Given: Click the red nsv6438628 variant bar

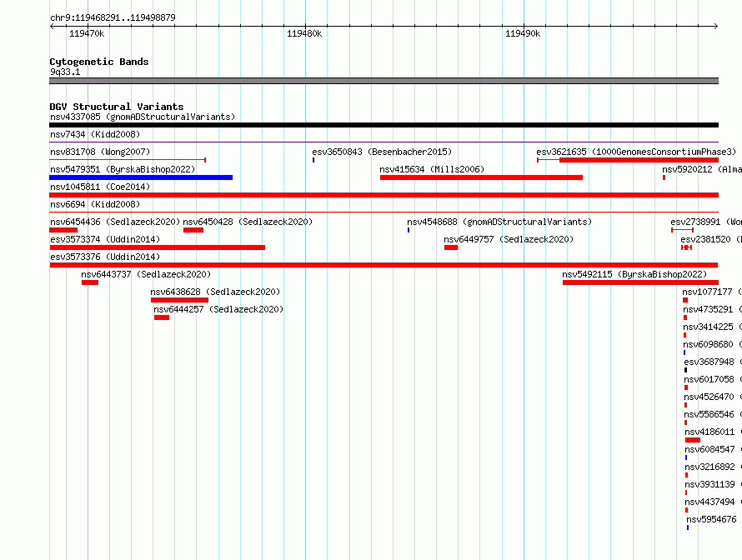Looking at the screenshot, I should [x=180, y=300].
